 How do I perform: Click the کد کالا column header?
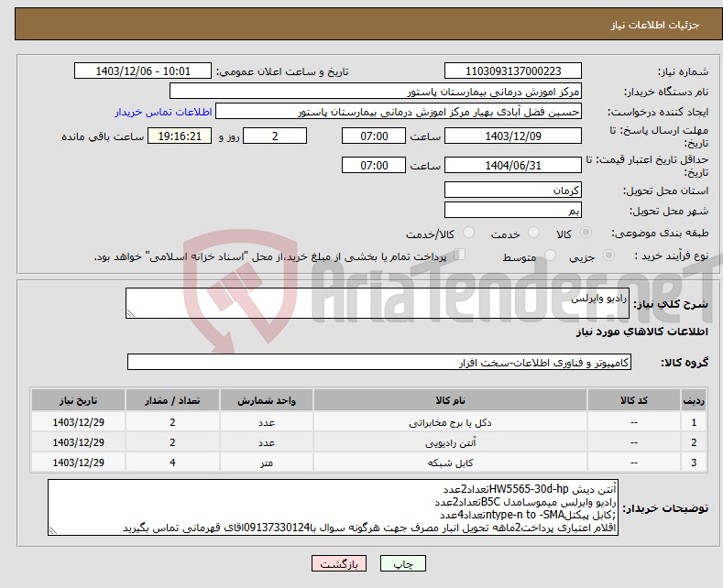click(x=634, y=400)
